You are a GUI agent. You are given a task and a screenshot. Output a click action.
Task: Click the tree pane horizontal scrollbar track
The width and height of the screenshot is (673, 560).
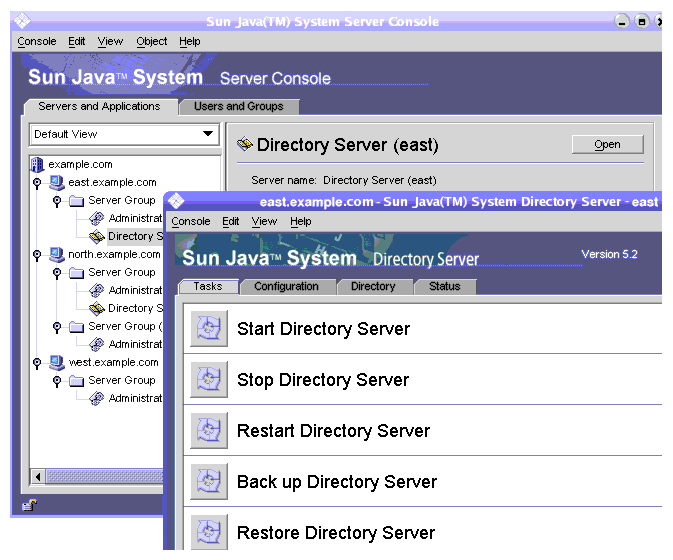pos(105,477)
